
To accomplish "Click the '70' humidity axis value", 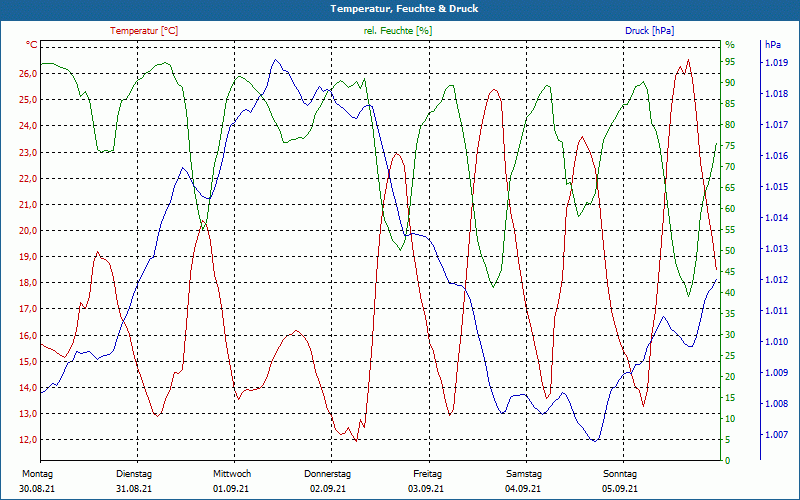I will (x=730, y=166).
